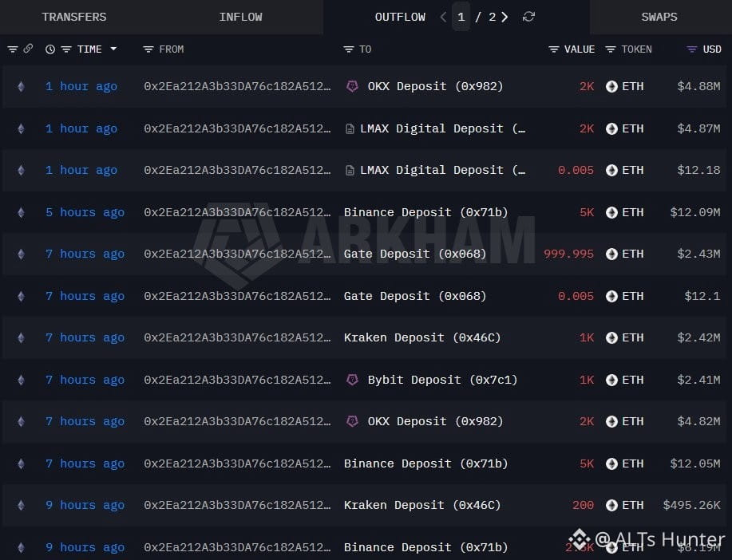The image size is (732, 560).
Task: Click the value 999.995
Action: tap(568, 254)
